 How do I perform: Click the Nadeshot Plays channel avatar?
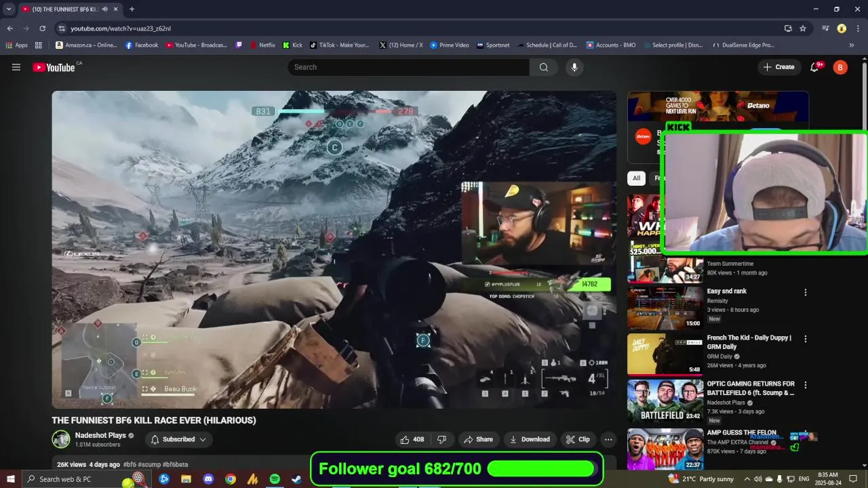pos(61,439)
